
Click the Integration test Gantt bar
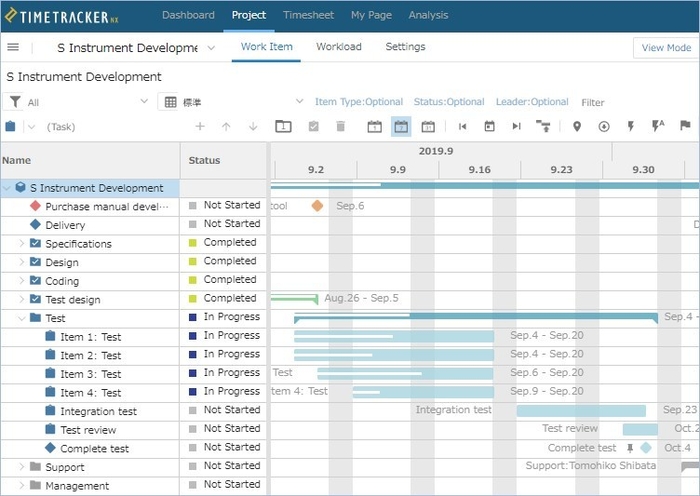click(x=581, y=411)
